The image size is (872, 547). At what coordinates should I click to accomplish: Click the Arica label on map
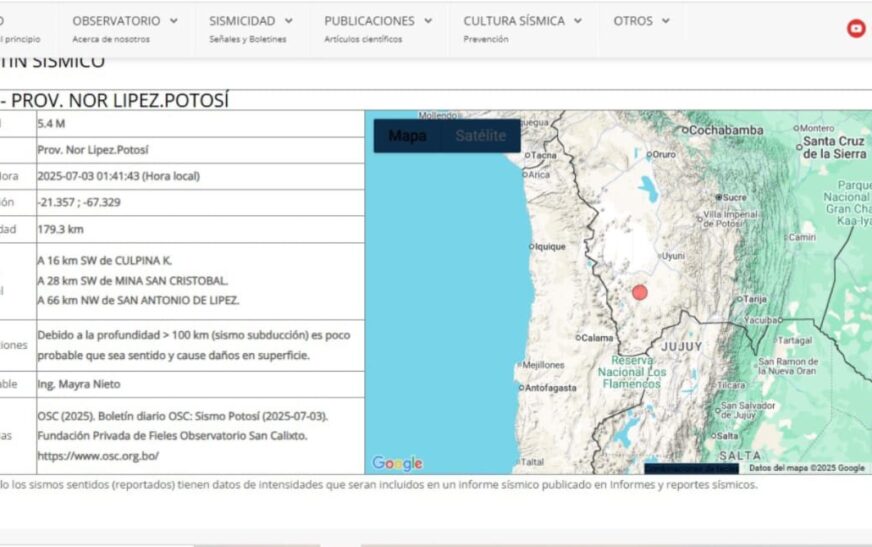539,175
